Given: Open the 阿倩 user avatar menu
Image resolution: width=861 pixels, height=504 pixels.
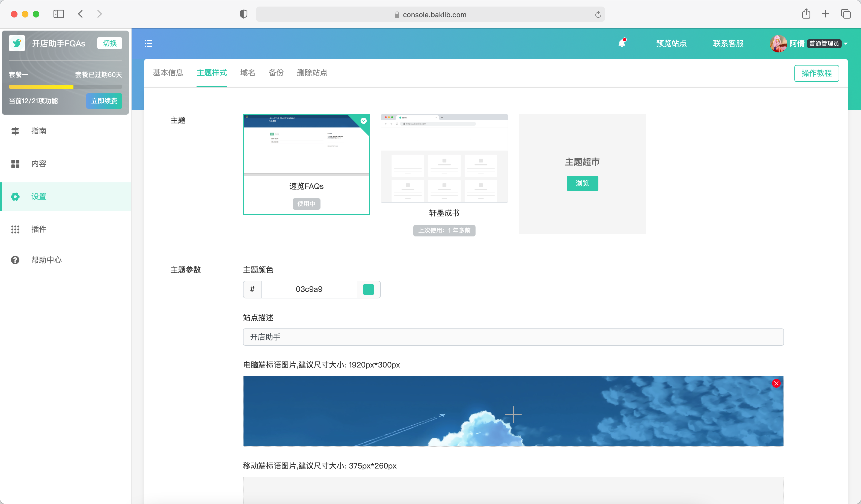Looking at the screenshot, I should click(x=778, y=43).
